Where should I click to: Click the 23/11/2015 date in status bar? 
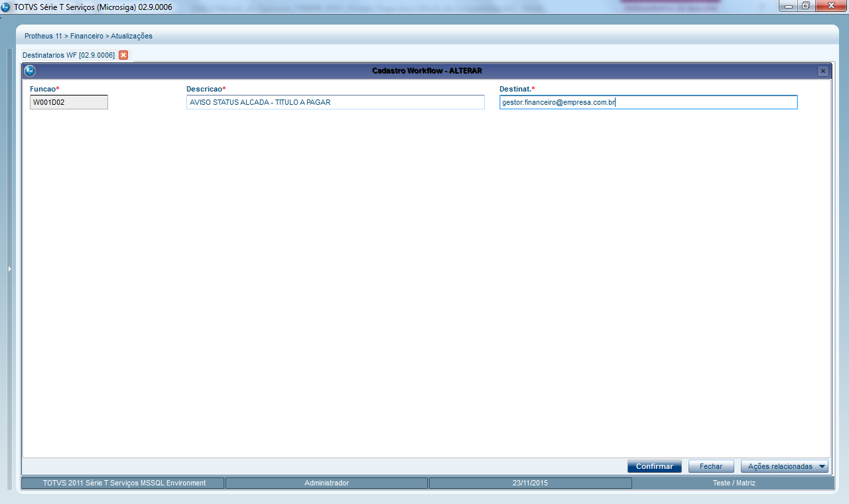pyautogui.click(x=530, y=483)
